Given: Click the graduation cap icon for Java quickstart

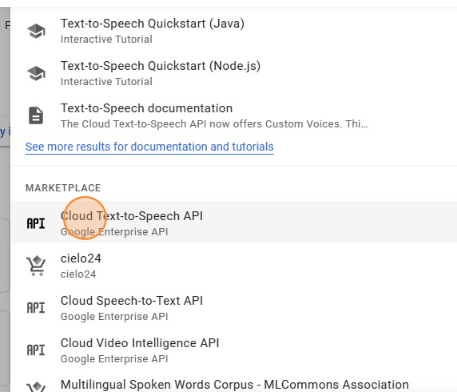Looking at the screenshot, I should click(36, 31).
